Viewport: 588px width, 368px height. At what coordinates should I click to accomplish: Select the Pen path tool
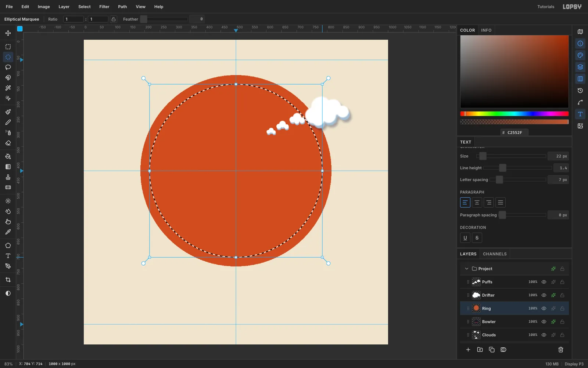click(8, 266)
